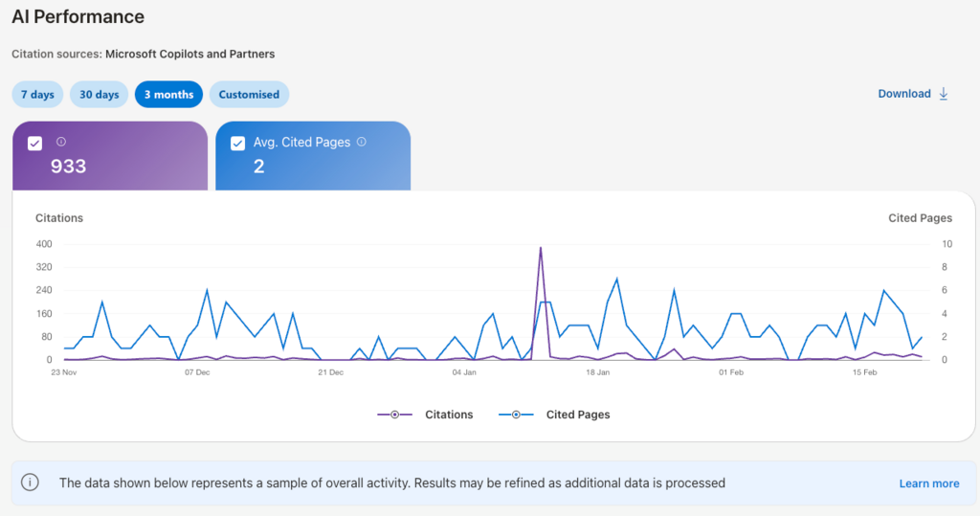Toggle Citations series in chart legend
Screen dimensions: 980x516
pos(426,415)
